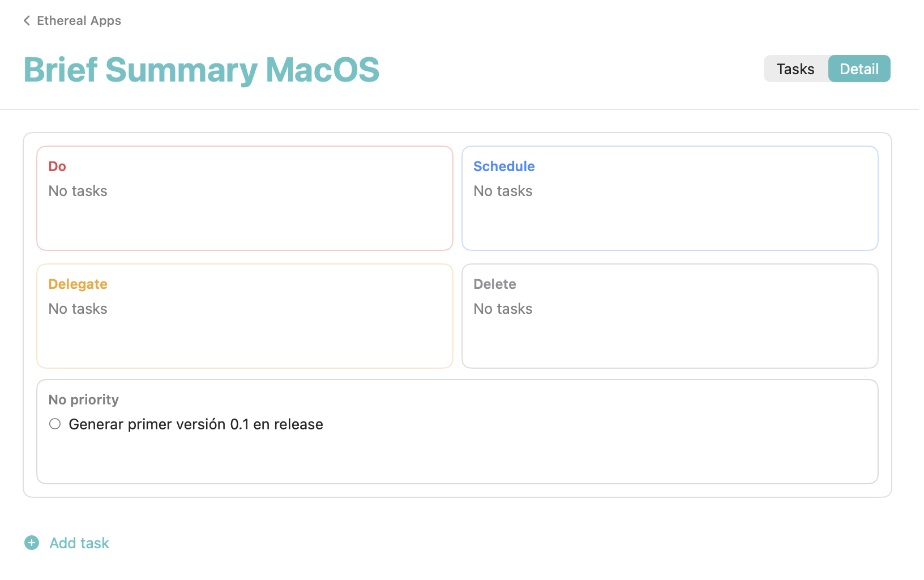Screen dimensions: 924x580
Task: Click the No priority section label
Action: coord(84,400)
